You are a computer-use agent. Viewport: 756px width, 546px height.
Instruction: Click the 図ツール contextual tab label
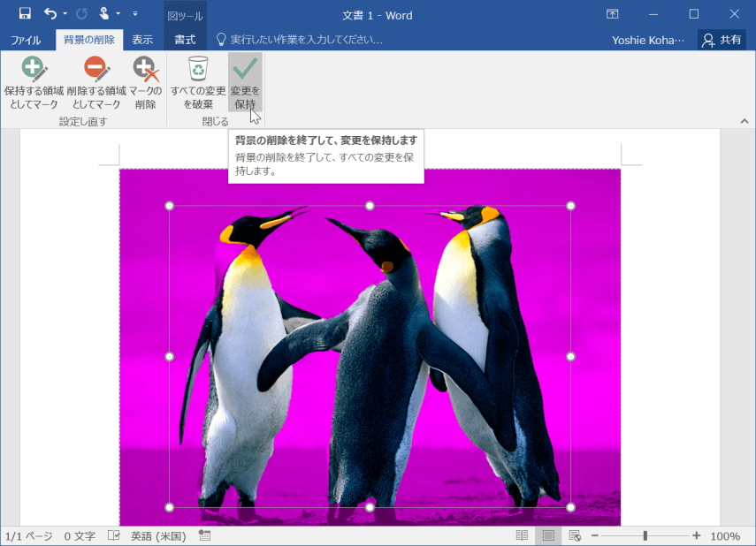coord(185,16)
